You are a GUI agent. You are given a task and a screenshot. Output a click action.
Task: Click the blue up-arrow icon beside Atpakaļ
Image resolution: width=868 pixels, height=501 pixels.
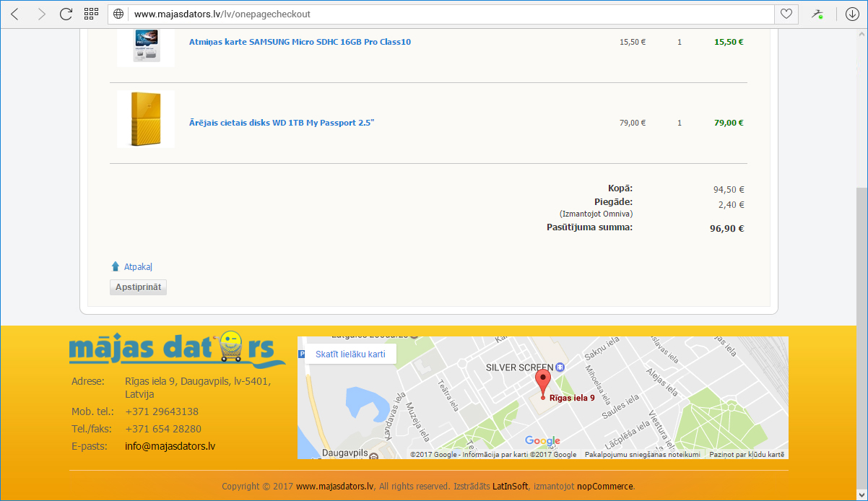click(x=116, y=266)
